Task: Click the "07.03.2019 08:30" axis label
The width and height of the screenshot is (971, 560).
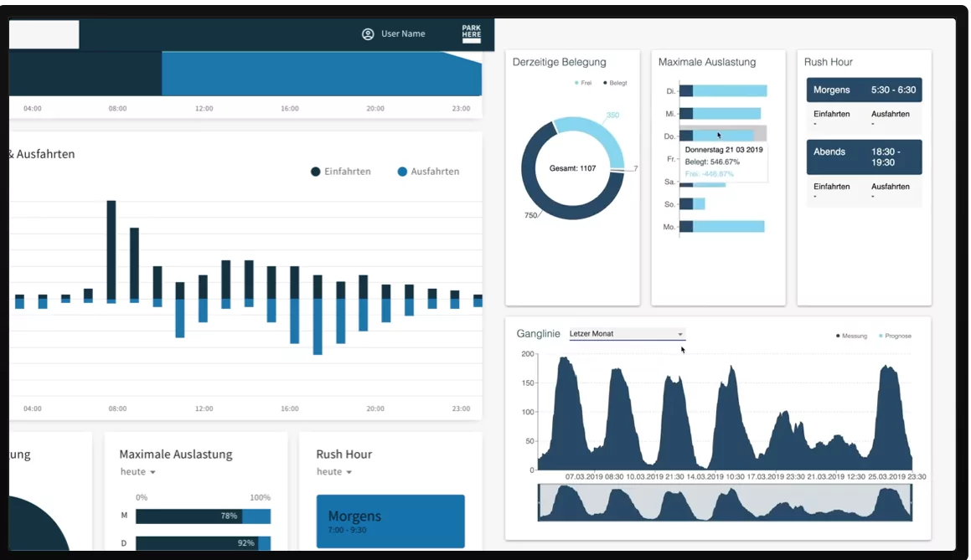Action: click(x=595, y=477)
